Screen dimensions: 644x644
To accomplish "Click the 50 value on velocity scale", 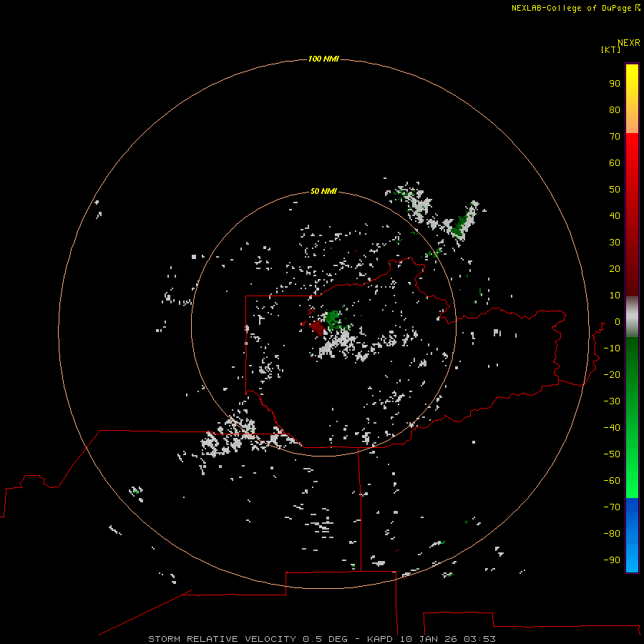I will [615, 190].
